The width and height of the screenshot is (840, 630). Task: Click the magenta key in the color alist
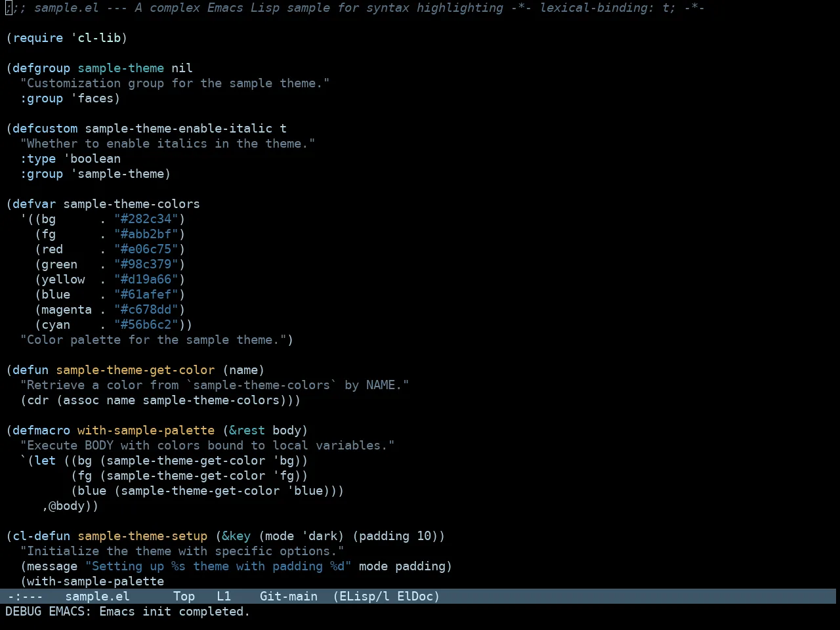click(67, 309)
